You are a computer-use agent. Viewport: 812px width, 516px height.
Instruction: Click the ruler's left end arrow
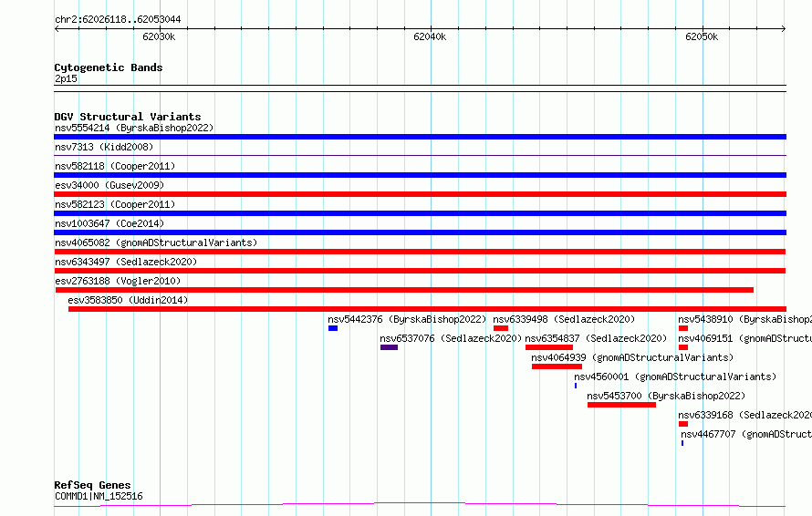57,29
